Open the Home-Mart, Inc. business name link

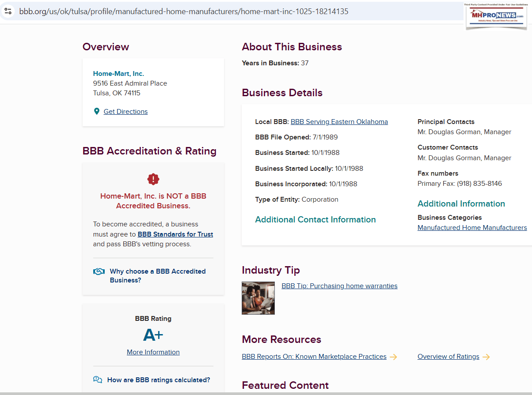point(118,74)
